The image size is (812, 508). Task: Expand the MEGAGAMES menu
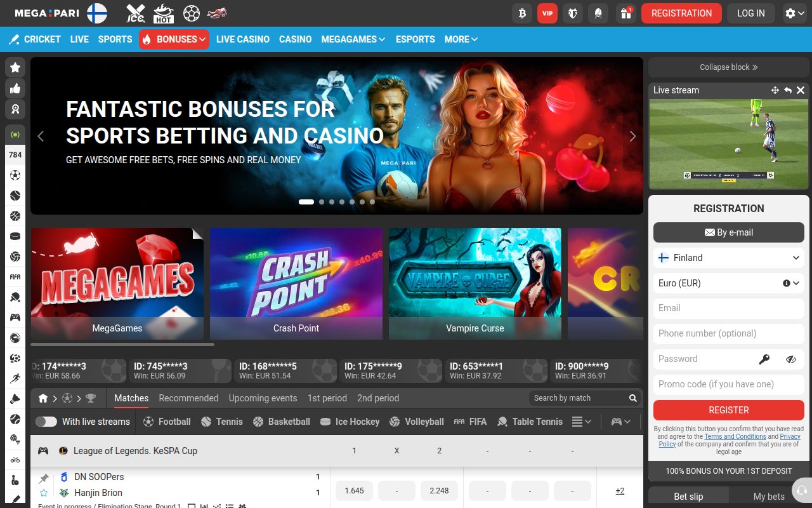353,39
